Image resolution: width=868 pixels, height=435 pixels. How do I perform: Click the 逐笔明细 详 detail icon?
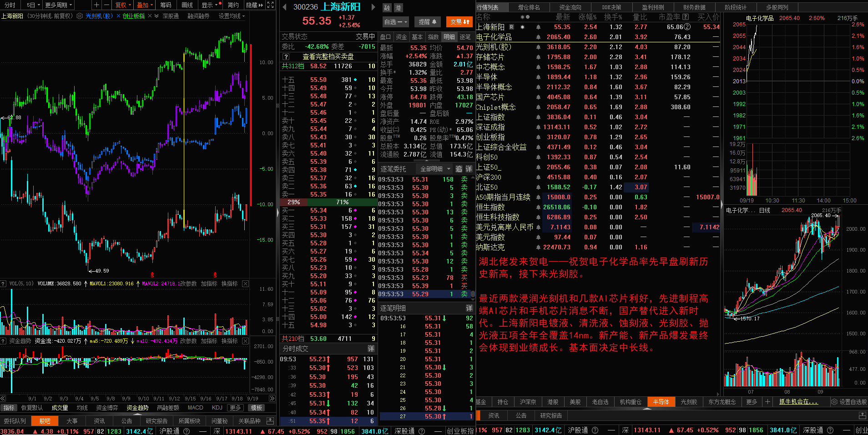coord(469,308)
